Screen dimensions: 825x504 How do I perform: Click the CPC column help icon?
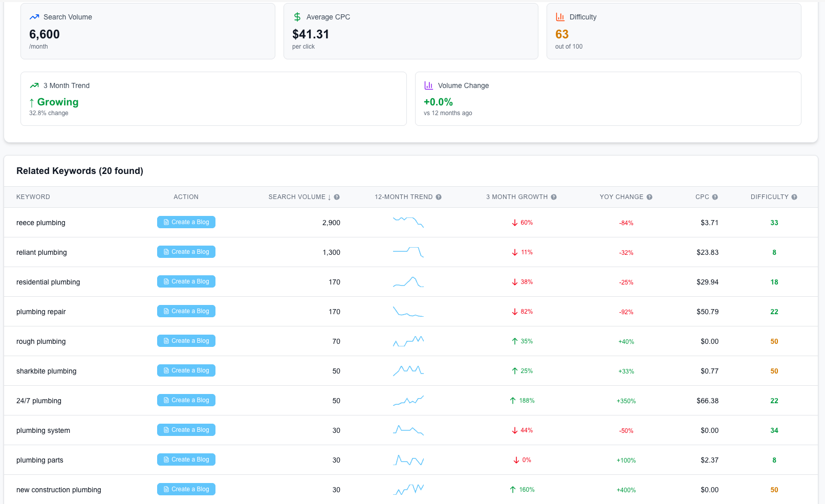[715, 196]
